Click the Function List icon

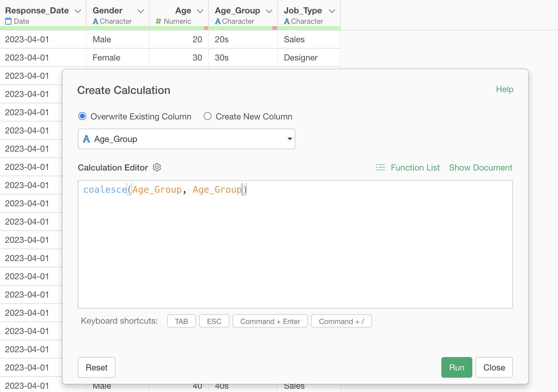pyautogui.click(x=380, y=167)
